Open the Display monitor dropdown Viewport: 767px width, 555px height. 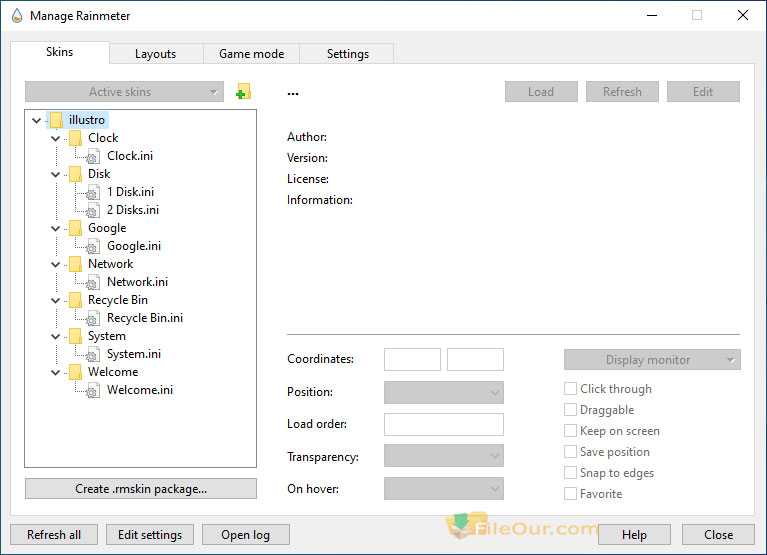tap(652, 360)
